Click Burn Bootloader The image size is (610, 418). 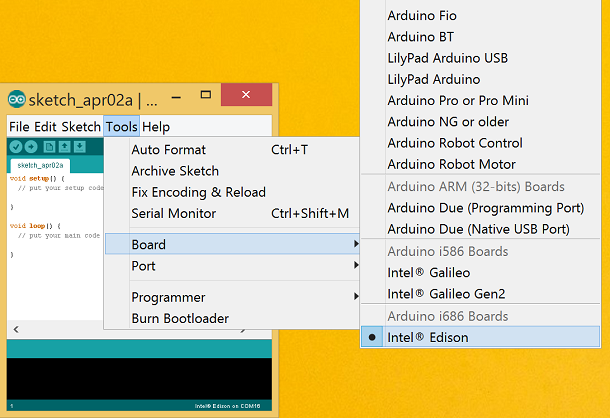click(180, 319)
